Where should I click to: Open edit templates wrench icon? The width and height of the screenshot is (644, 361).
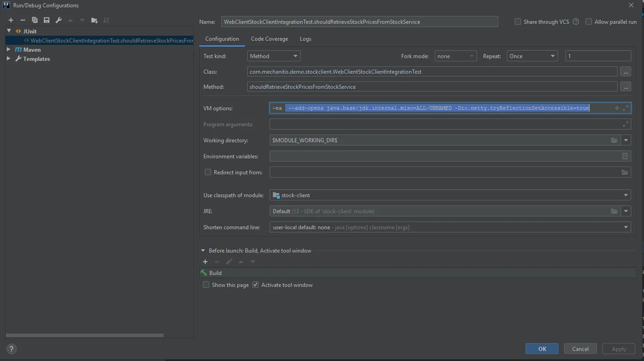59,20
